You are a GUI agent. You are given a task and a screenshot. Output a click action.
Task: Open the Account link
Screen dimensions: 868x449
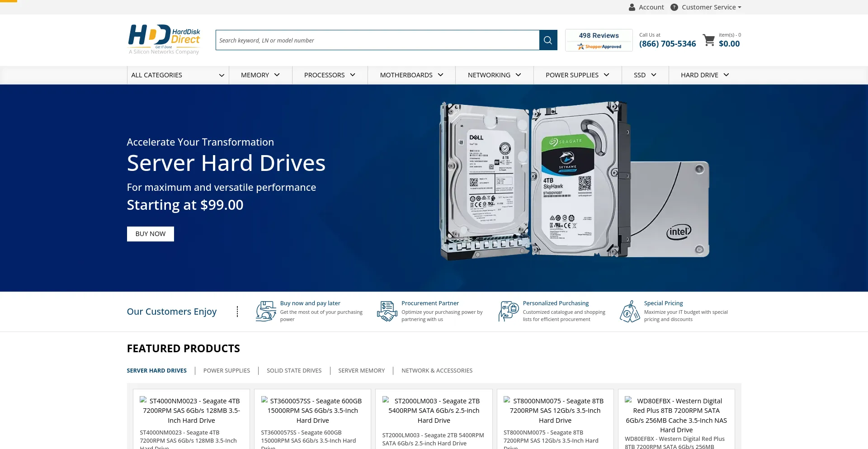point(651,7)
